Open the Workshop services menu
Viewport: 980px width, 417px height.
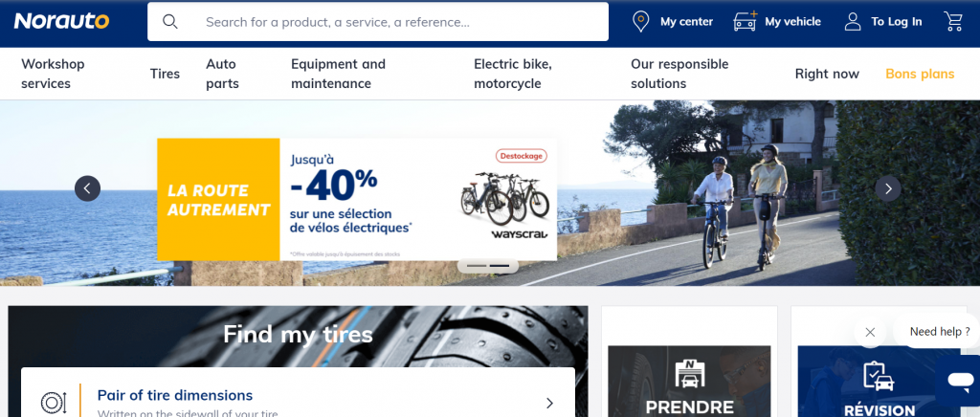(x=53, y=74)
